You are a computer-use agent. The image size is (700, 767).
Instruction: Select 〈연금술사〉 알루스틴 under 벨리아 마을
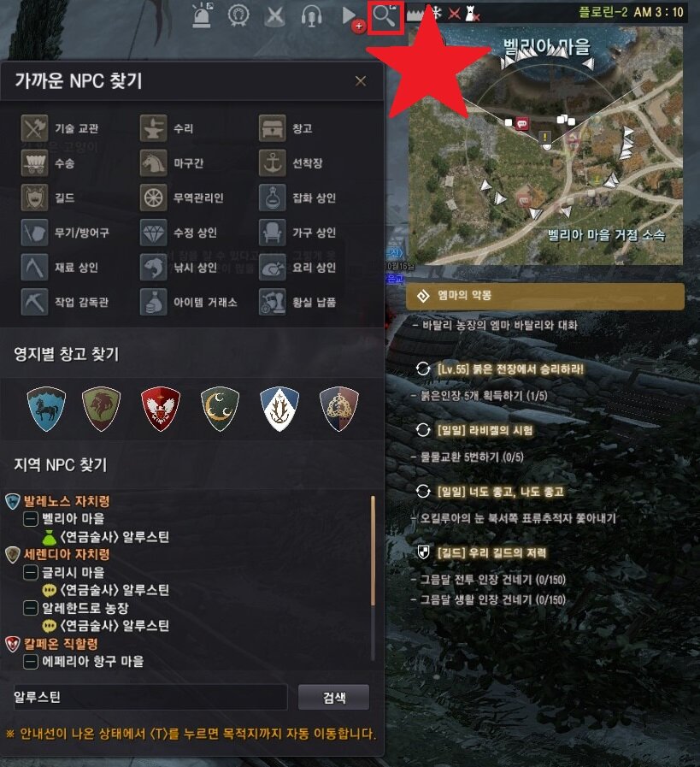[115, 537]
